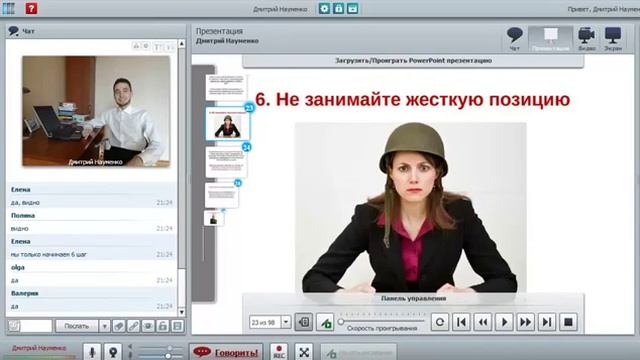Click the layout columns icon at top-left

click(9, 8)
